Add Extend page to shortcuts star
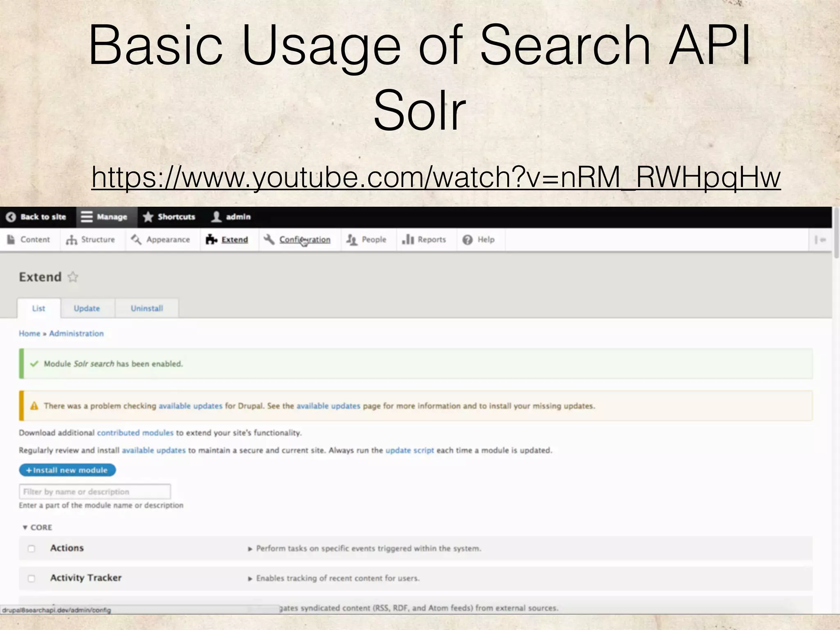 click(x=73, y=277)
